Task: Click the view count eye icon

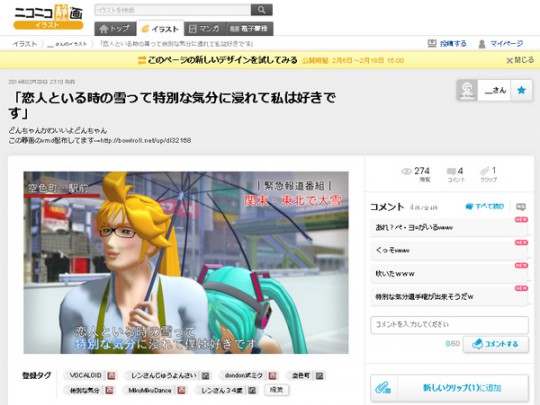Action: tap(406, 171)
